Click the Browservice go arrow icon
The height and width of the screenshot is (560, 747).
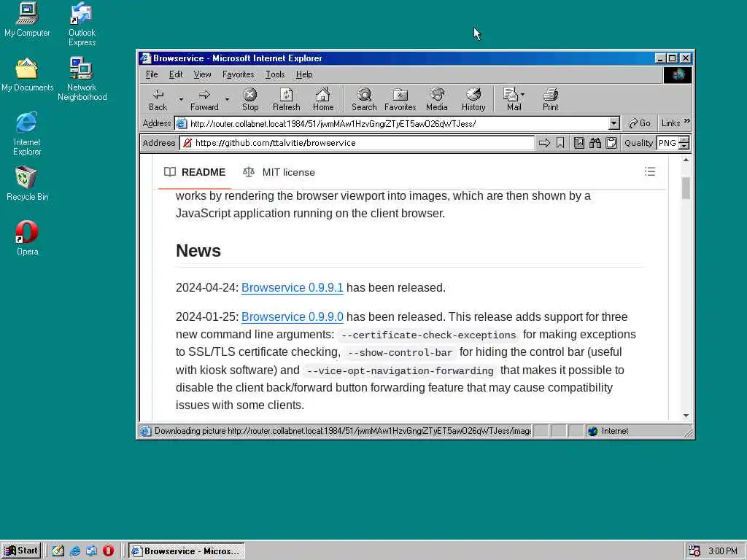click(544, 143)
